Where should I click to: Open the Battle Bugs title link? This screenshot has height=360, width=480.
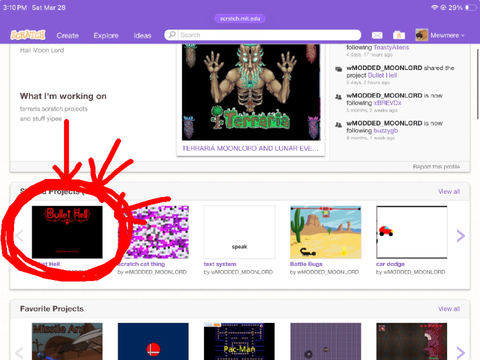306,264
